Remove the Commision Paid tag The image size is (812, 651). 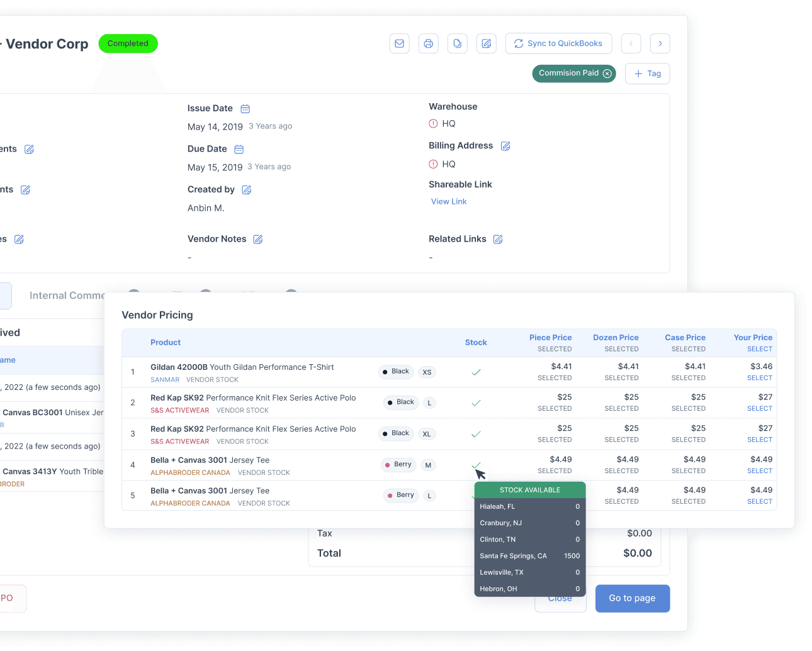pos(607,74)
